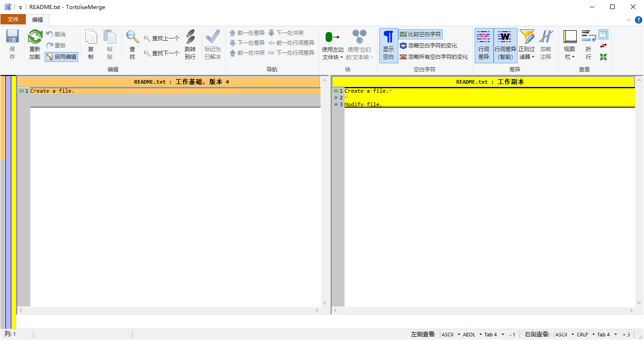Swap left and right views icon

click(x=603, y=46)
